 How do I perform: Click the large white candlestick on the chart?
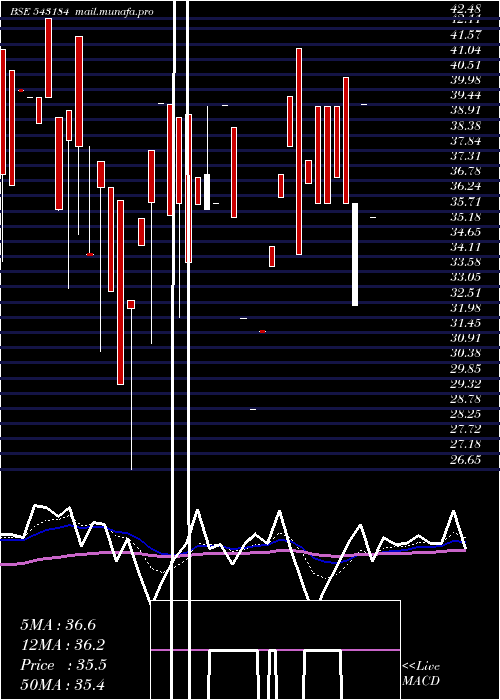[355, 254]
